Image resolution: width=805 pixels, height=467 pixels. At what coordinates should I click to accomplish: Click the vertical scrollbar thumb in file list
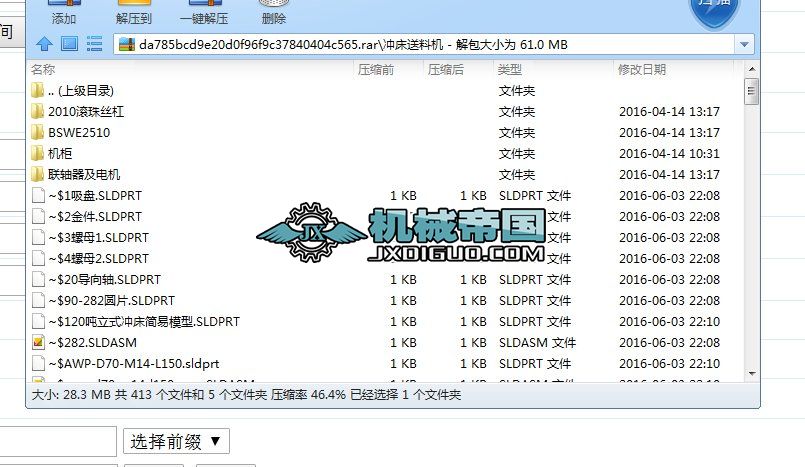752,91
